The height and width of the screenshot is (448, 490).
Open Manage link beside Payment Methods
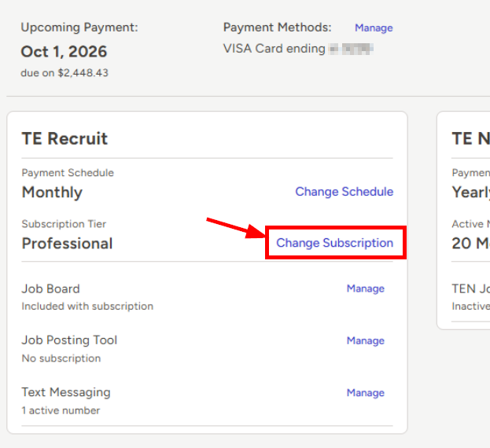(x=374, y=28)
